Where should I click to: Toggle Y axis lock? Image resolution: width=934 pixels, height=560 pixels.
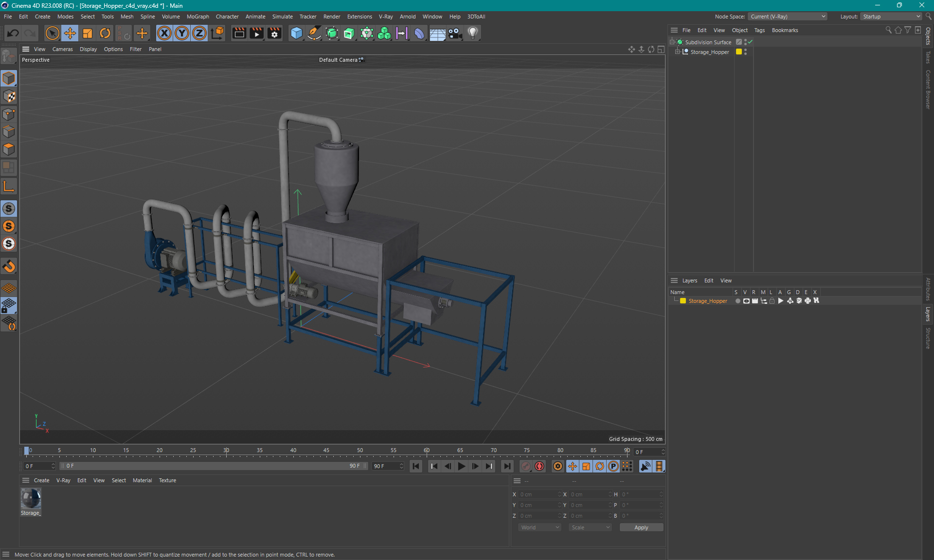182,33
